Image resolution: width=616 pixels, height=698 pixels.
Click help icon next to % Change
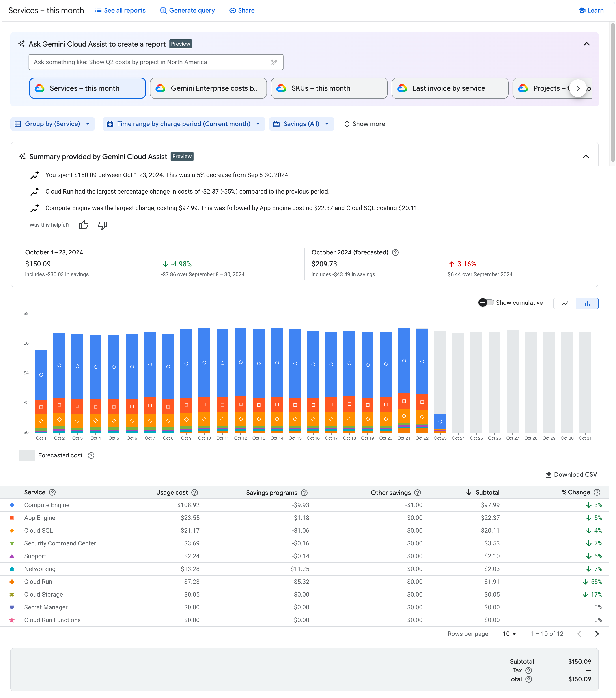(x=597, y=493)
